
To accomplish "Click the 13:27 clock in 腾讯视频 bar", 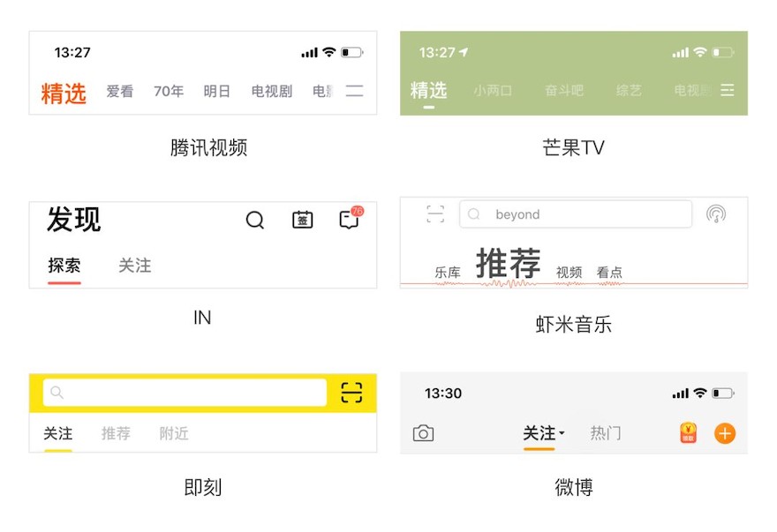I will click(x=72, y=53).
